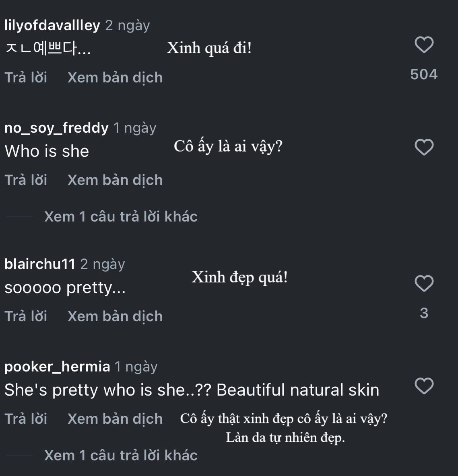This screenshot has height=476, width=458.
Task: Like lilyofdavallley's comment with the heart icon
Action: 424,45
